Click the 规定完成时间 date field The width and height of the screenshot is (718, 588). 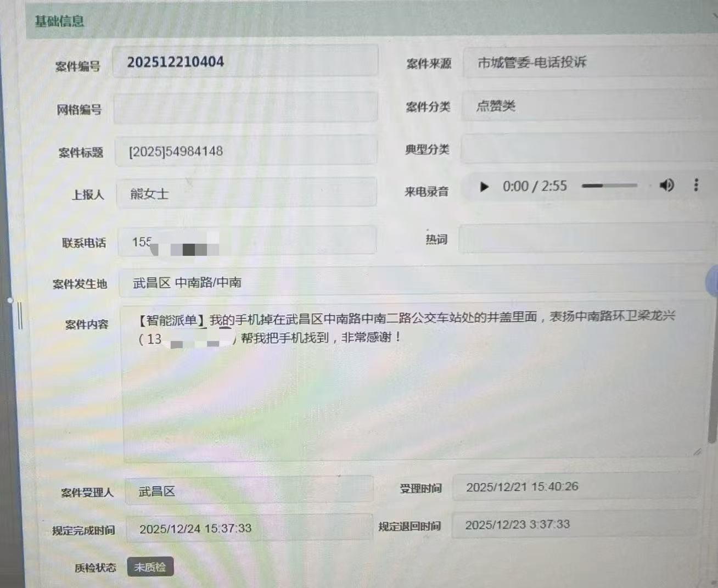click(x=248, y=529)
